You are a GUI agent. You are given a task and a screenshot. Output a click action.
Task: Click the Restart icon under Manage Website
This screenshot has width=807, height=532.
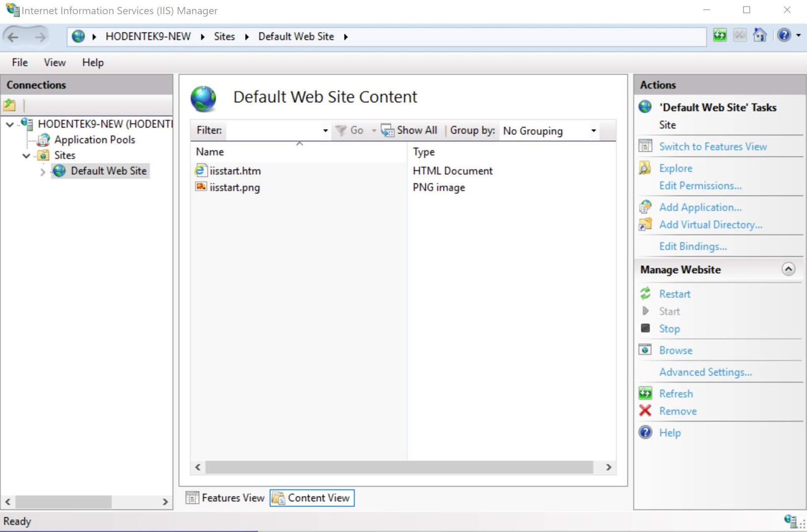[x=646, y=293]
